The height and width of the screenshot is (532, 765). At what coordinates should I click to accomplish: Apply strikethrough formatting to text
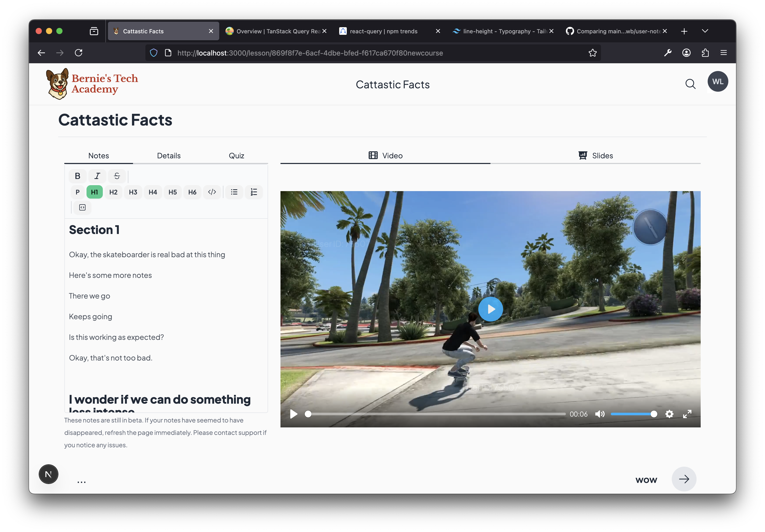(x=117, y=176)
